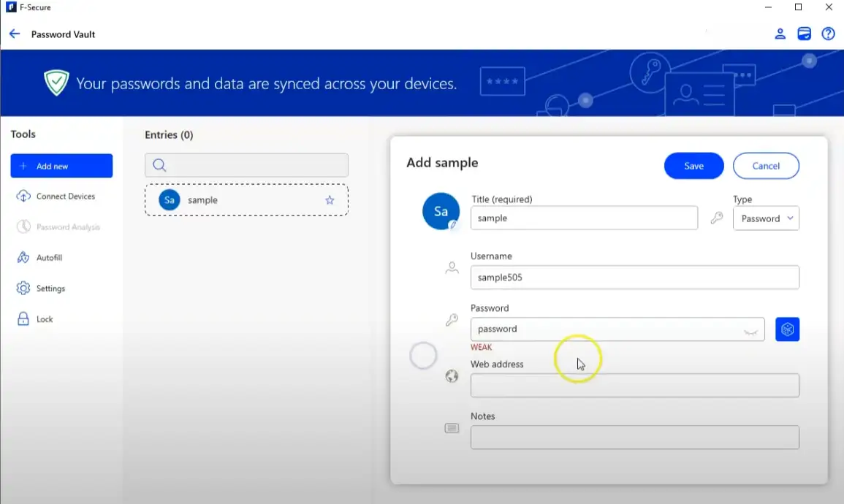
Task: Click the Add new button
Action: pos(61,166)
